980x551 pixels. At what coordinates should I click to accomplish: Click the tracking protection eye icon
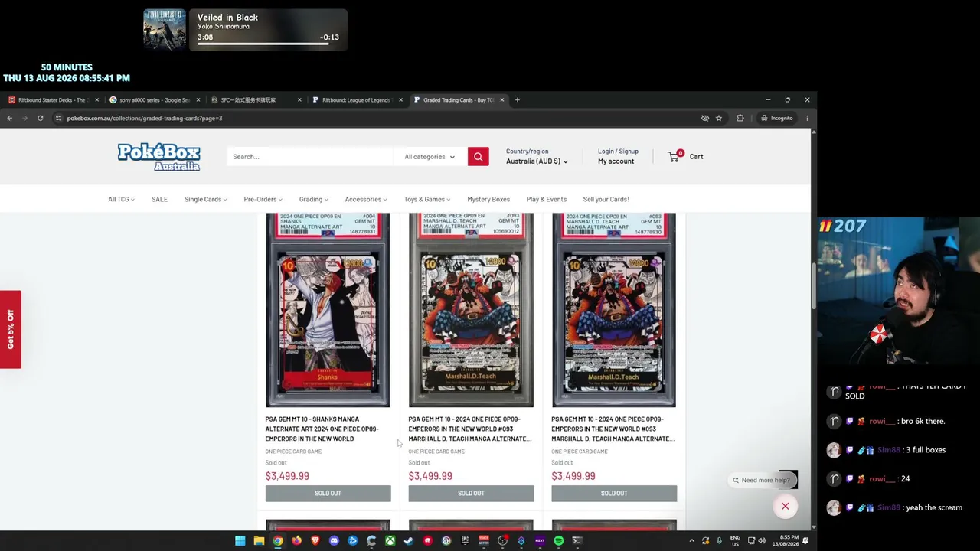[x=704, y=118]
